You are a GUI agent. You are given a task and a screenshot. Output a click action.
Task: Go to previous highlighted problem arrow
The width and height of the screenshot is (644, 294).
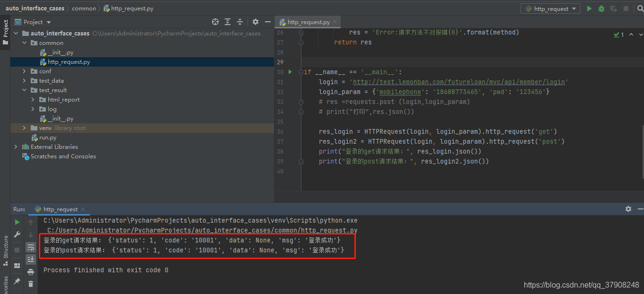(632, 35)
